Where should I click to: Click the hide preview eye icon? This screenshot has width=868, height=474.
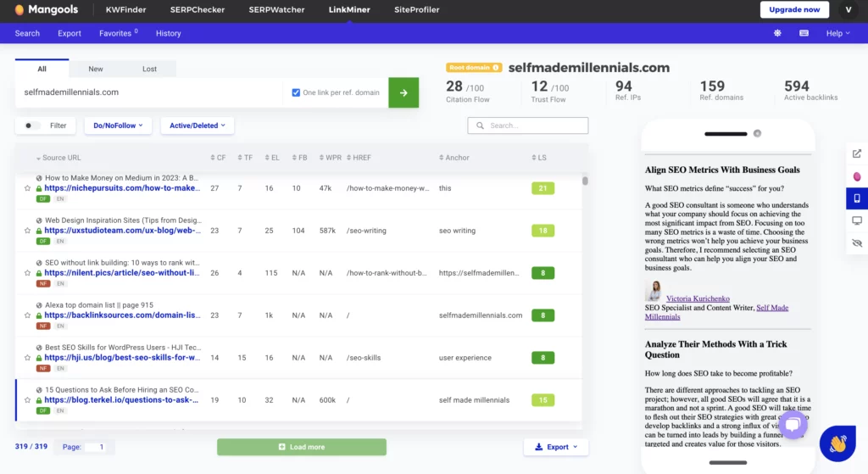[x=857, y=243]
